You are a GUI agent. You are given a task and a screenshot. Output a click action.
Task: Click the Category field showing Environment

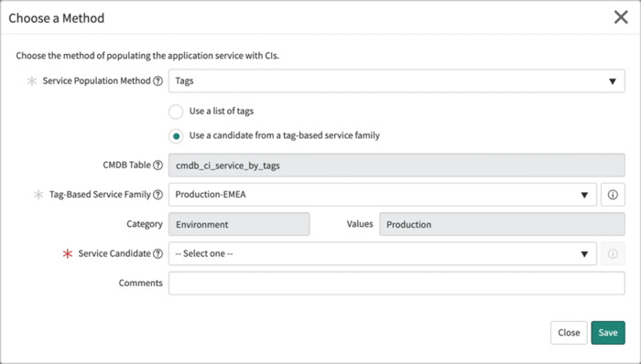click(x=239, y=224)
